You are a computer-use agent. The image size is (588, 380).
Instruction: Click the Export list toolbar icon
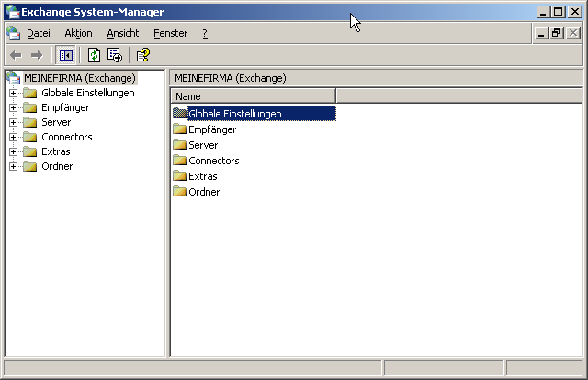click(114, 55)
